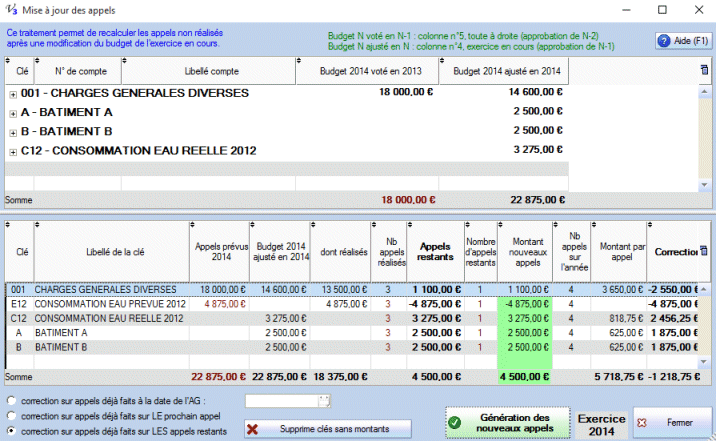Click the green checkmark on Génération des nouveaux appels

[455, 423]
